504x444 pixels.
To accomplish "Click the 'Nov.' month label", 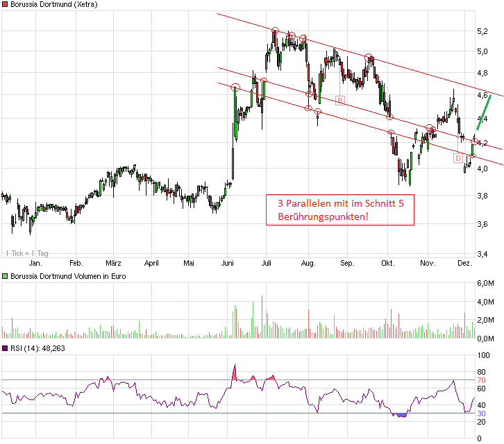I will [428, 263].
